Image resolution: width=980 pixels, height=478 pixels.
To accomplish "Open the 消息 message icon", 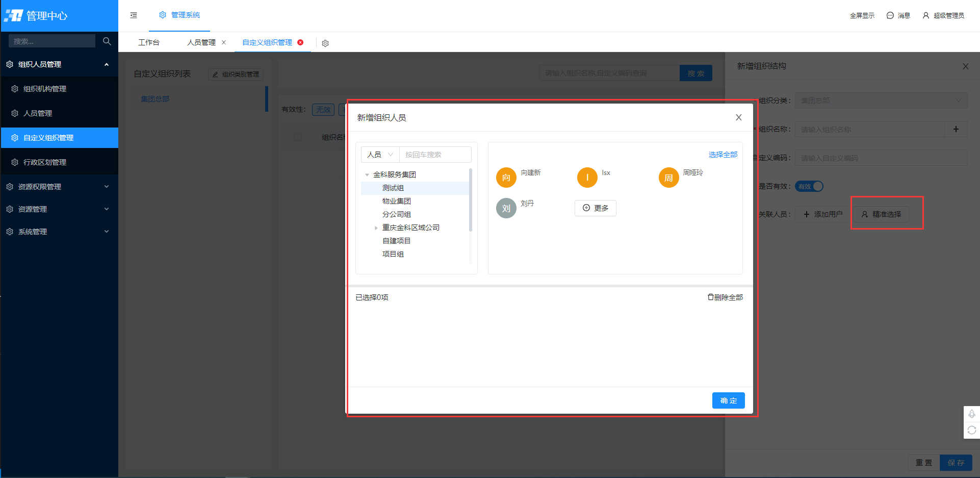I will [x=898, y=15].
